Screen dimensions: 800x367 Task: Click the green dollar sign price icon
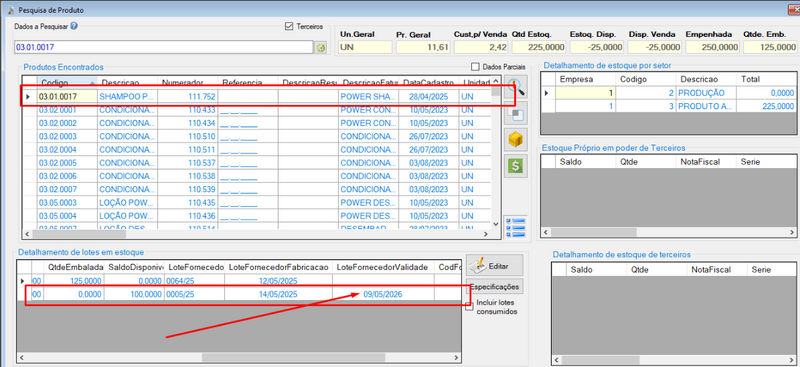coord(516,166)
